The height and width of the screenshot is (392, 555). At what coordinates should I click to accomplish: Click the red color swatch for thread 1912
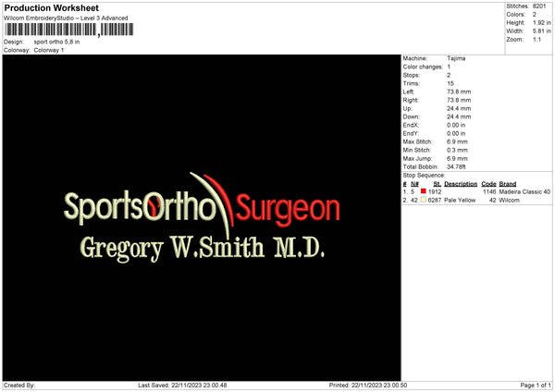[x=423, y=191]
